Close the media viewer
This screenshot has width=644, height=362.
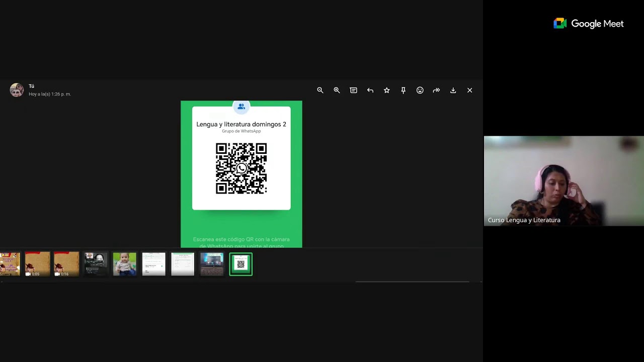click(469, 90)
